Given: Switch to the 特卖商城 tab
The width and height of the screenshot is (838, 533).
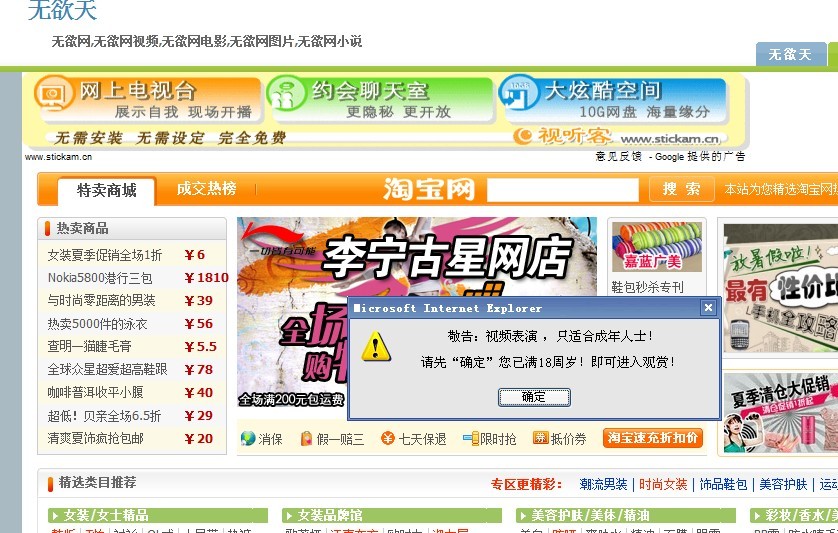Looking at the screenshot, I should click(107, 191).
